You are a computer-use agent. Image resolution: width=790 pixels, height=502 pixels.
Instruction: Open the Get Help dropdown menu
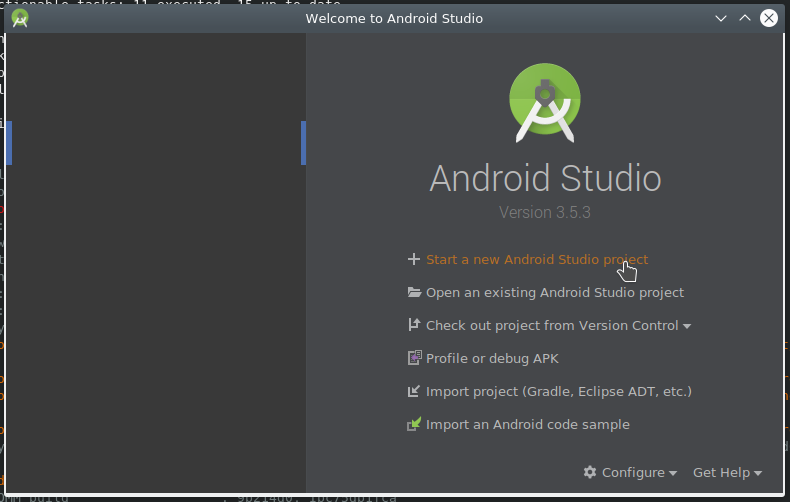click(727, 472)
